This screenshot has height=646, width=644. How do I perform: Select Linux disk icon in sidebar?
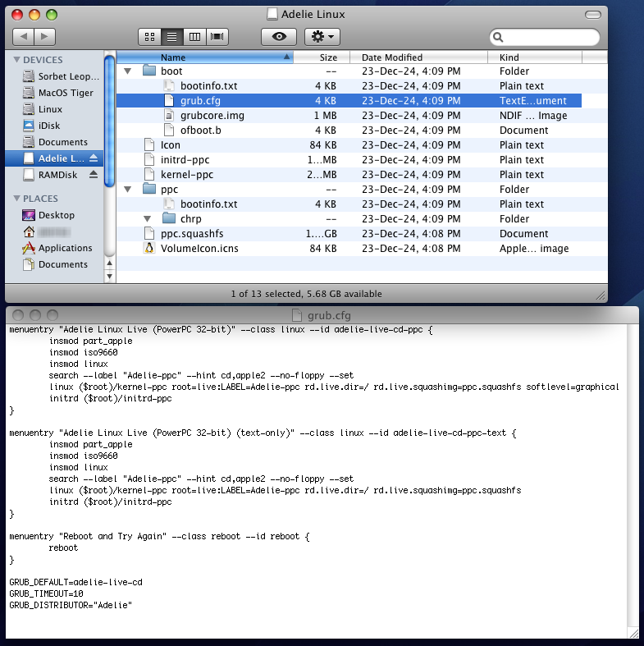coord(29,109)
